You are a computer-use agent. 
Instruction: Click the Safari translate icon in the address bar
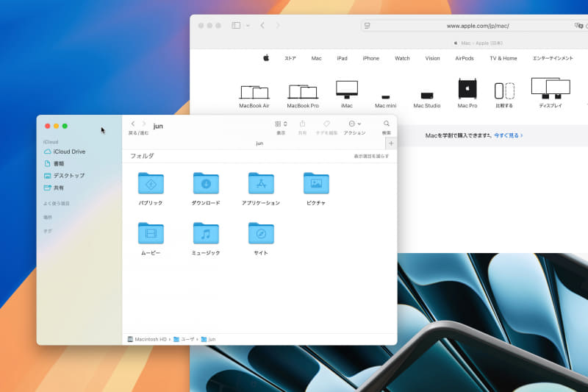click(x=578, y=26)
